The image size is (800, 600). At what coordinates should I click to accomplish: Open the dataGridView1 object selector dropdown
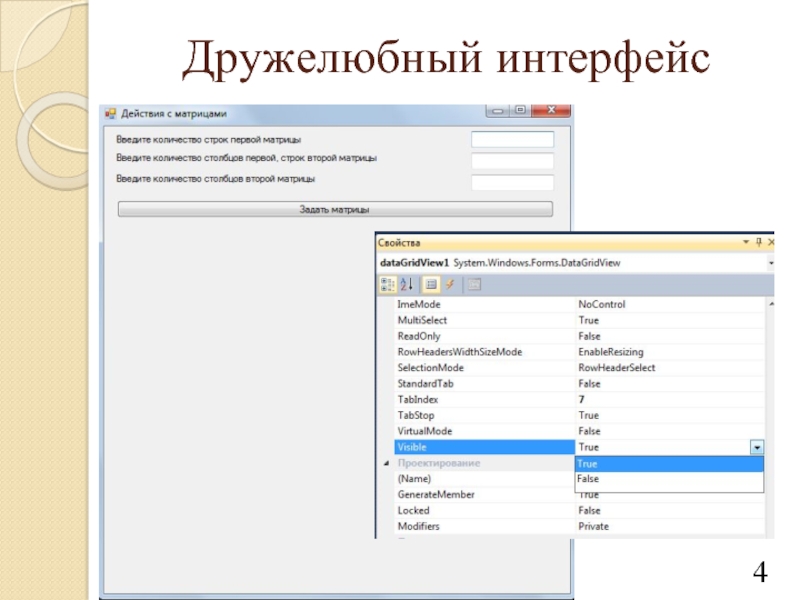click(x=770, y=263)
